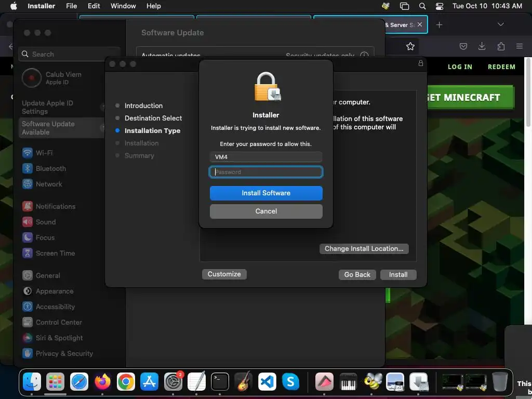Click the Go Back button
Viewport: 532px width, 399px height.
tap(357, 274)
